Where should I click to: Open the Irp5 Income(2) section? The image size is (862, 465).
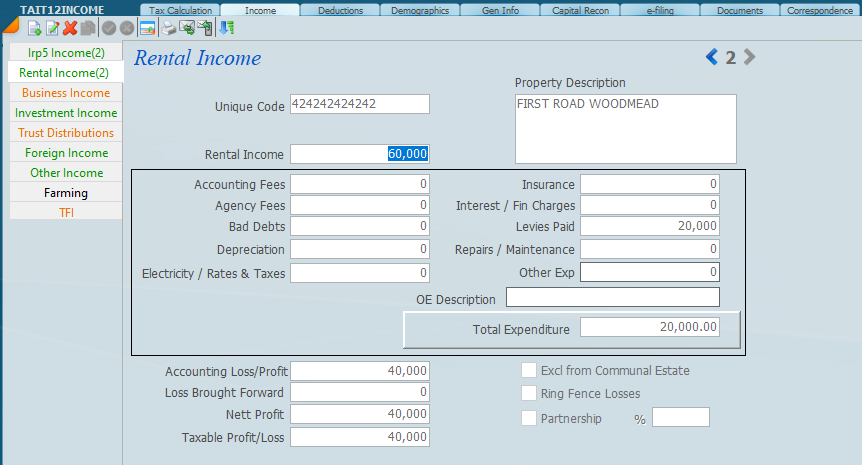[65, 53]
